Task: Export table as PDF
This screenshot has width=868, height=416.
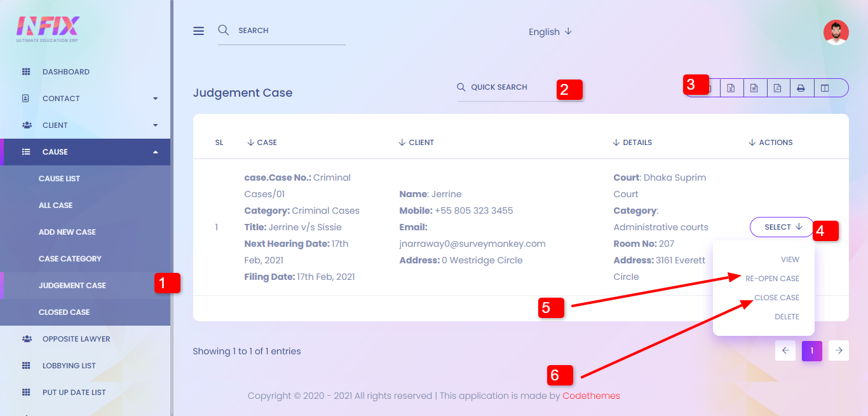Action: [777, 88]
